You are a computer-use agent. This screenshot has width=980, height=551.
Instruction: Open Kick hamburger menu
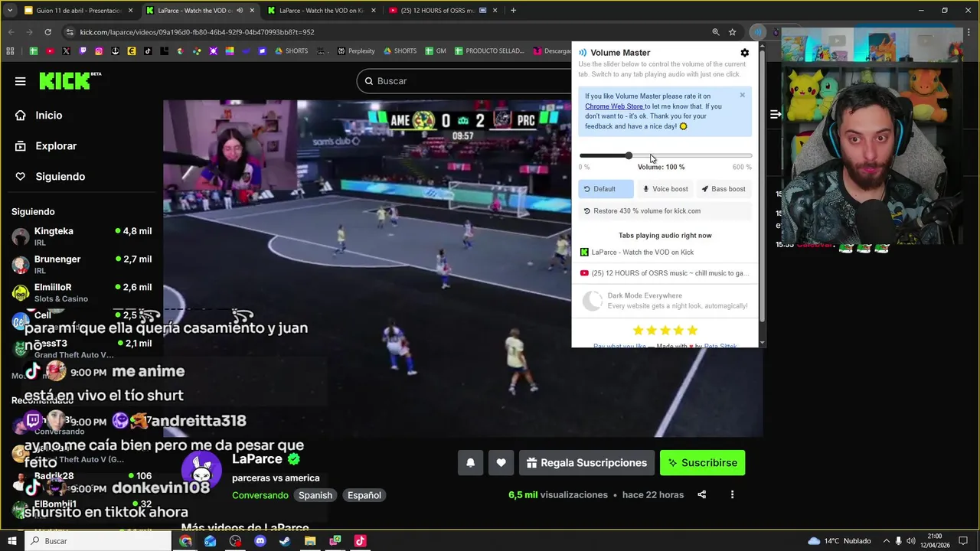[x=21, y=81]
